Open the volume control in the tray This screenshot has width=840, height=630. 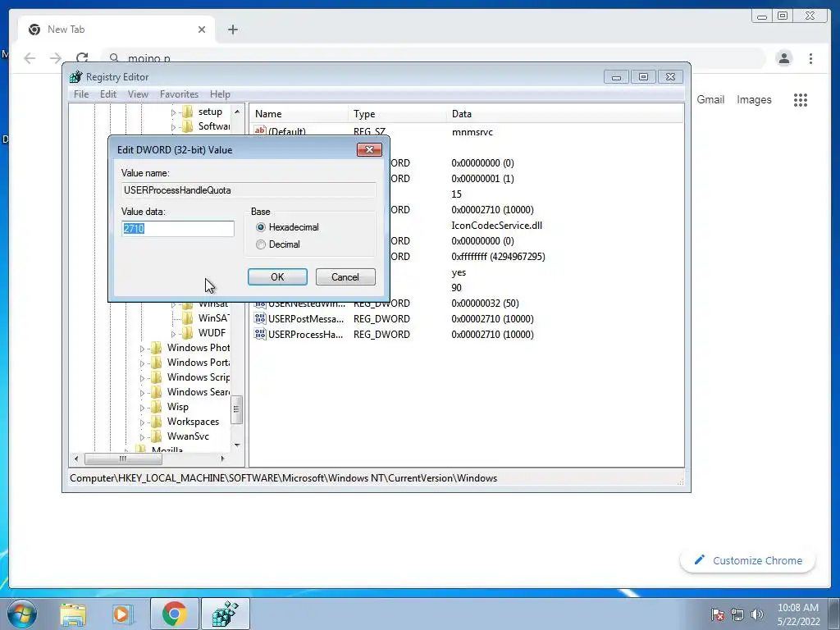pos(756,614)
